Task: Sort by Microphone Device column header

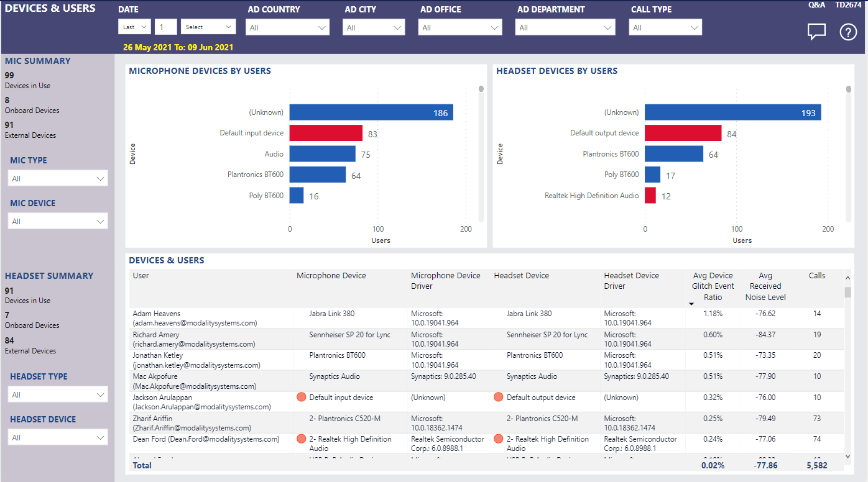Action: tap(331, 276)
